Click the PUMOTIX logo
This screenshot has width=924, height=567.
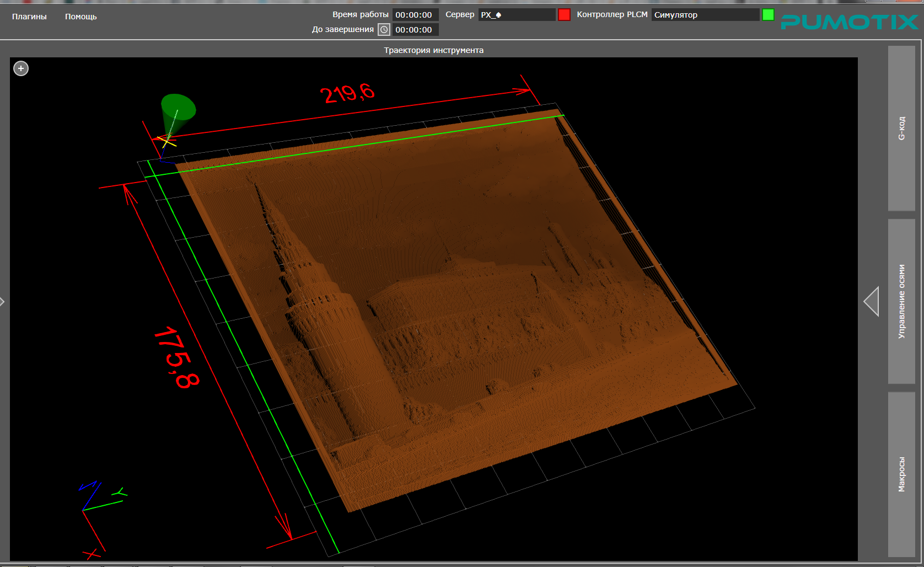849,22
